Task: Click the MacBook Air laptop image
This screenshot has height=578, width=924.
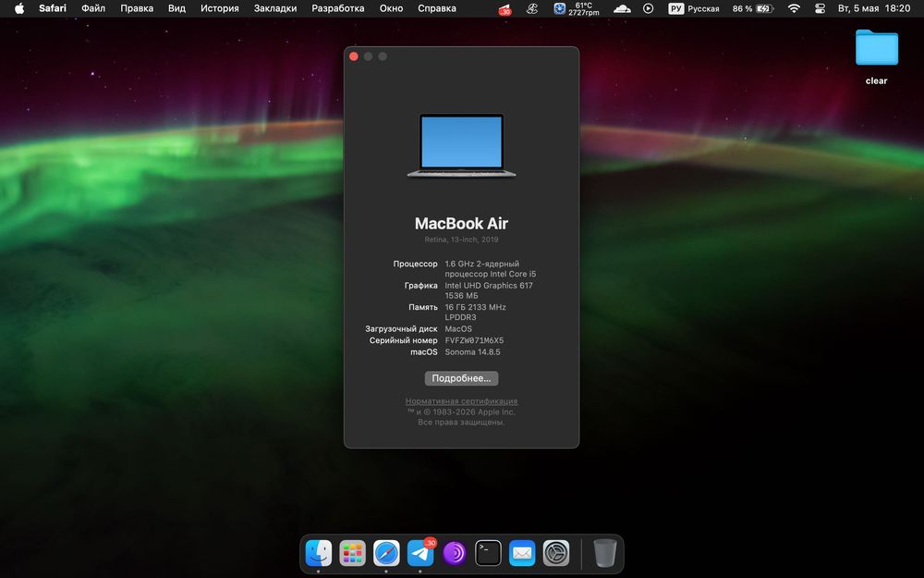Action: click(461, 145)
